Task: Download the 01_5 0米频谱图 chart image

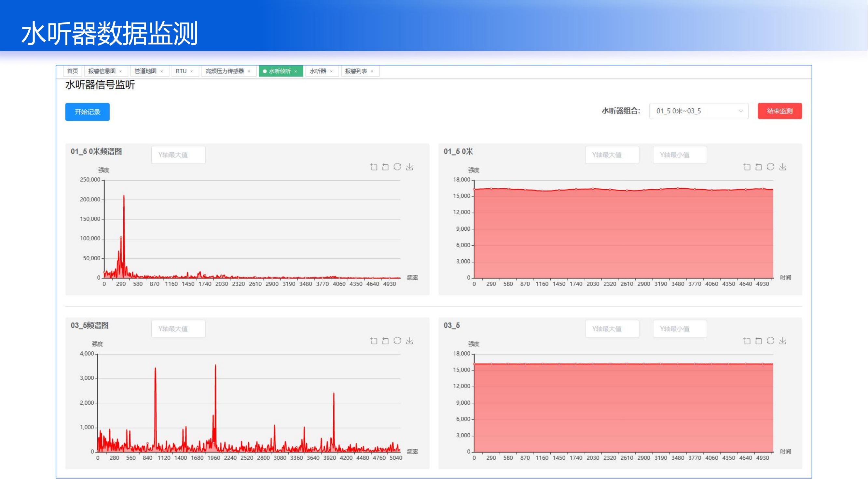Action: point(410,167)
